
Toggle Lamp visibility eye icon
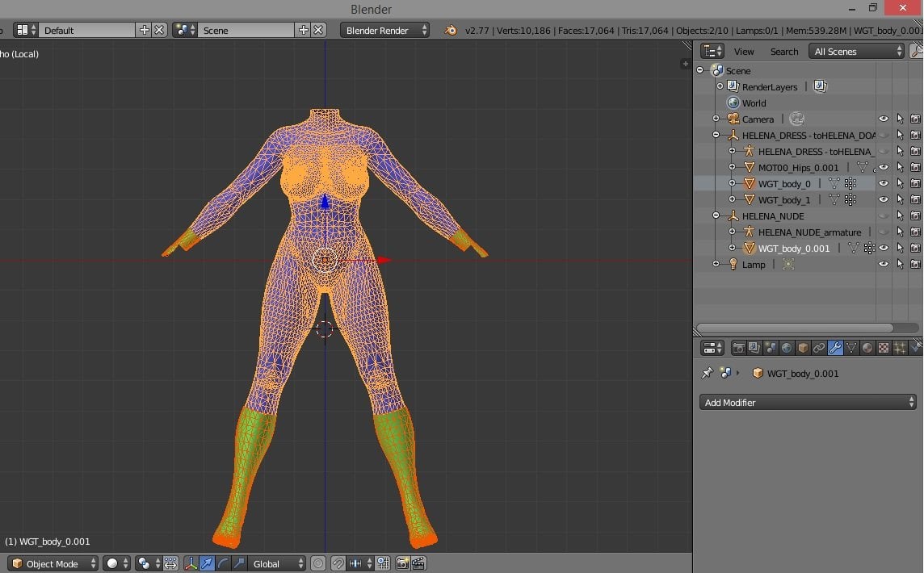(884, 265)
